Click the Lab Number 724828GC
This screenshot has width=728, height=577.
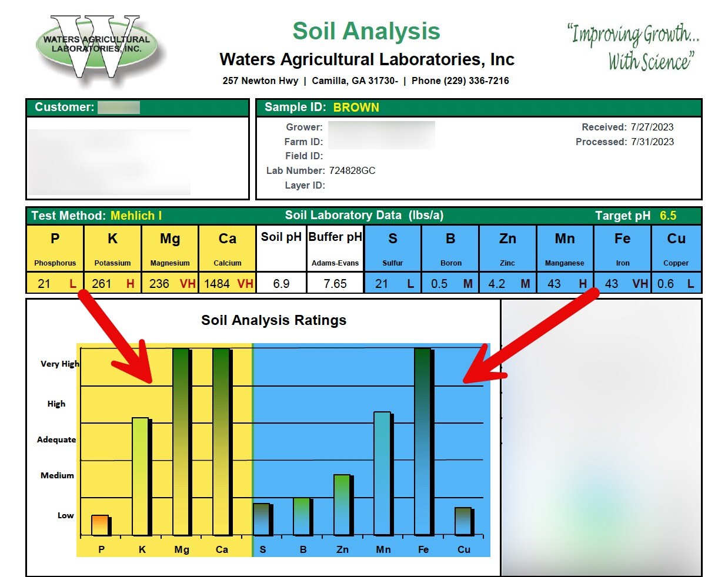[353, 171]
